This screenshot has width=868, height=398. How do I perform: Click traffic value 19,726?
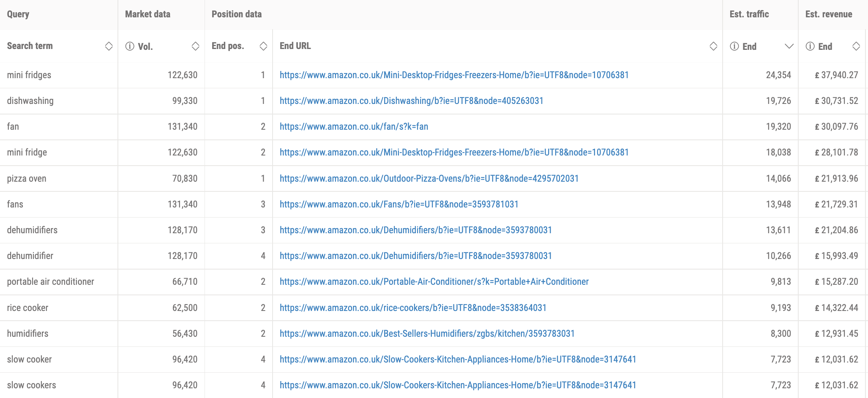778,101
